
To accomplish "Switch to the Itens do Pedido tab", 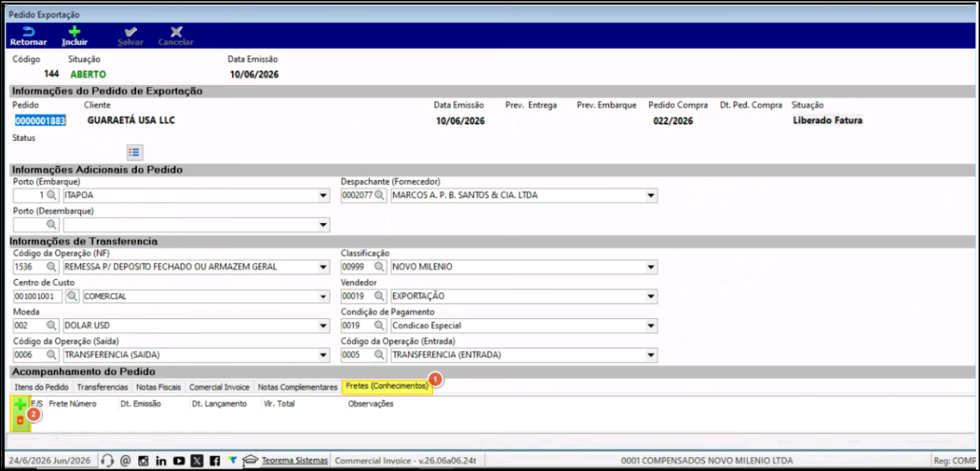I will (x=42, y=387).
